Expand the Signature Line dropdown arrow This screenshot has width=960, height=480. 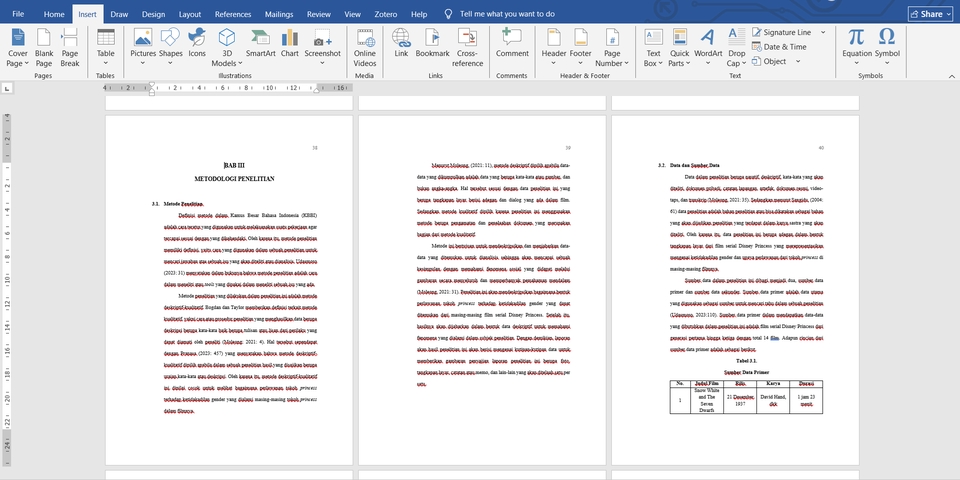click(823, 32)
